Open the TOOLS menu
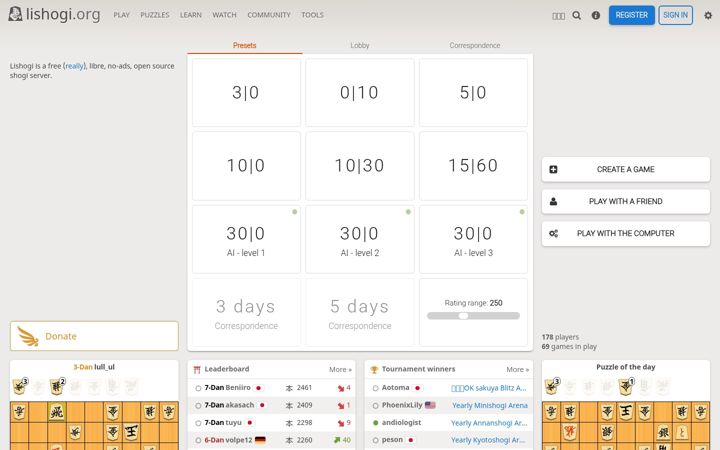 tap(312, 15)
